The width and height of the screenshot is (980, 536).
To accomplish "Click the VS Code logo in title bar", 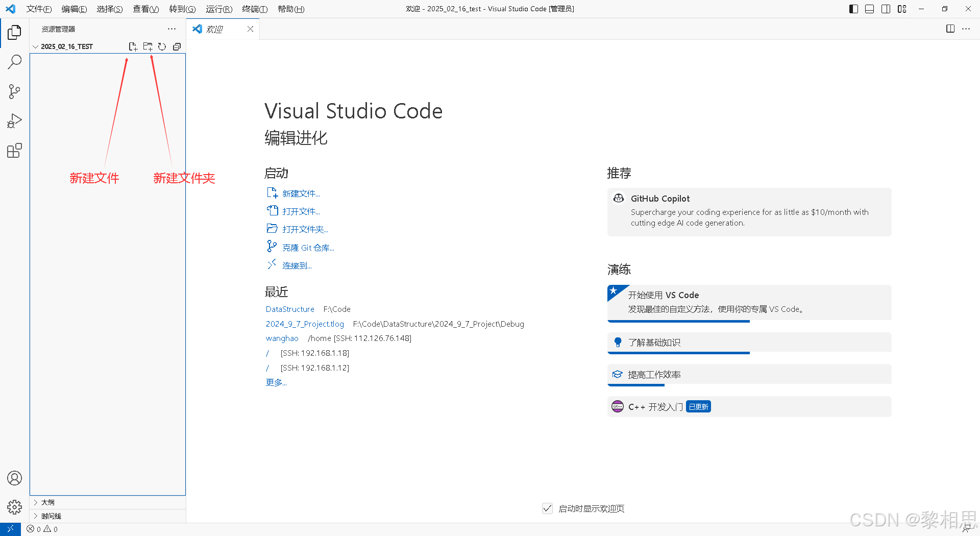I will (10, 9).
